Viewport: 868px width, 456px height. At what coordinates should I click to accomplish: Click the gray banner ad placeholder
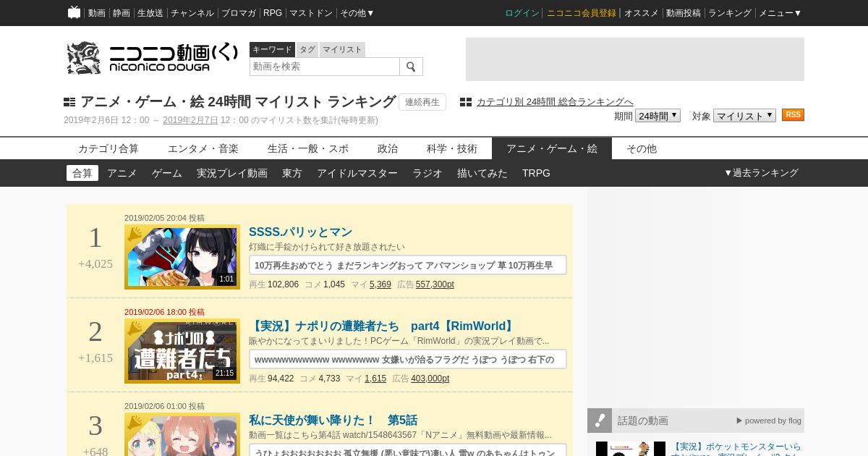[x=635, y=59]
